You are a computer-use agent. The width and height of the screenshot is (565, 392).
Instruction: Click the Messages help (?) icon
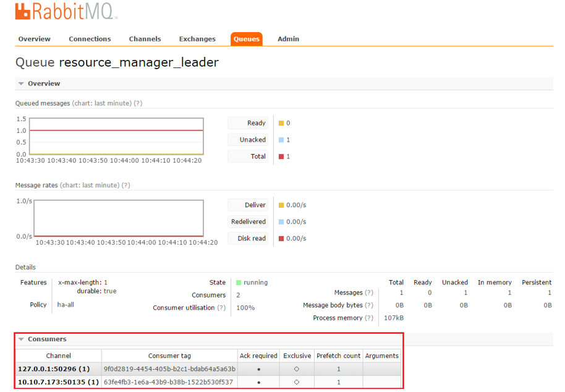369,293
